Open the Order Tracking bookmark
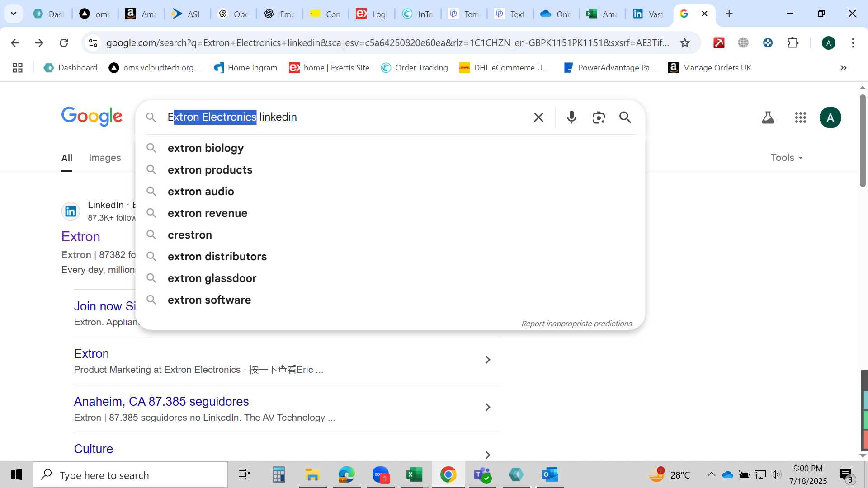The image size is (868, 488). 415,68
